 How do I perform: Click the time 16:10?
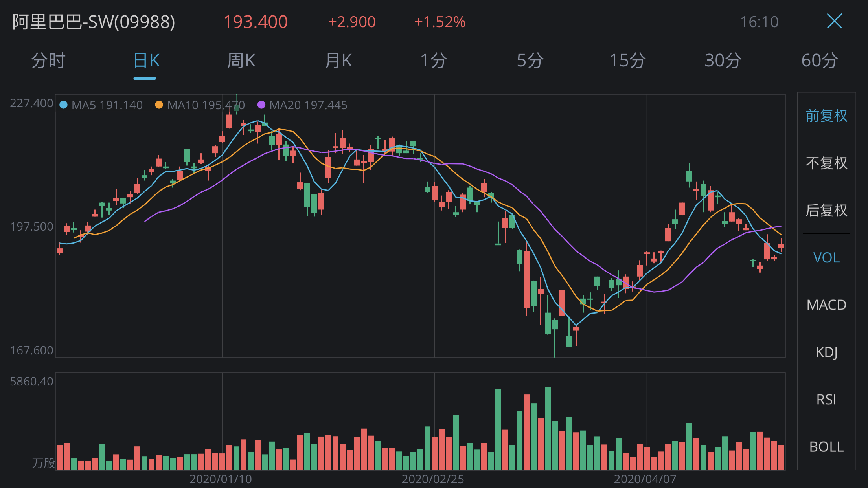759,22
